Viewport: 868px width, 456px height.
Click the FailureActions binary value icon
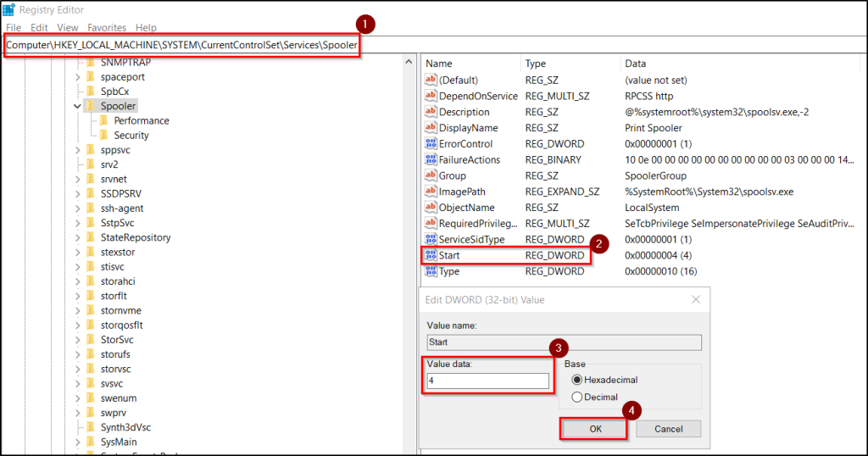point(431,160)
